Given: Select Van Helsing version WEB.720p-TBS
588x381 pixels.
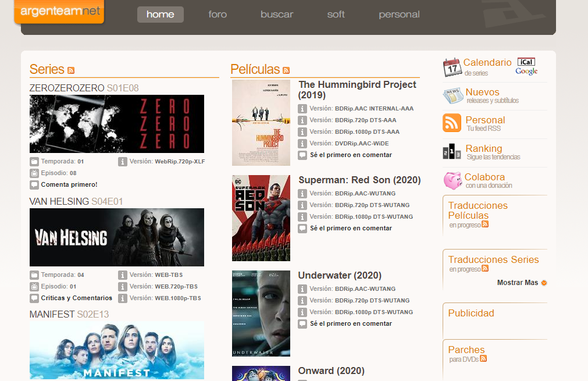Looking at the screenshot, I should point(163,287).
